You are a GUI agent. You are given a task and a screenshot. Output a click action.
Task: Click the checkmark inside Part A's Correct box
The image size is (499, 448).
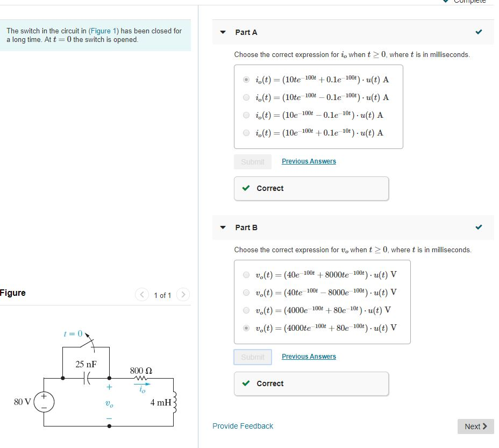click(x=247, y=188)
